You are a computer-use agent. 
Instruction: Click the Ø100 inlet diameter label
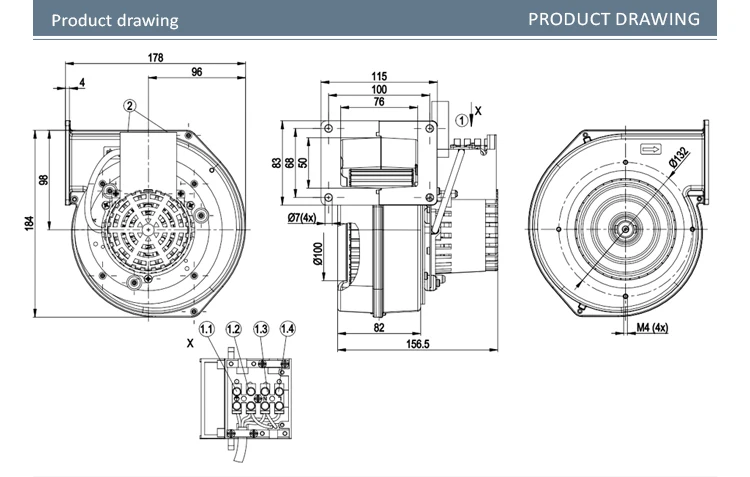coord(318,253)
